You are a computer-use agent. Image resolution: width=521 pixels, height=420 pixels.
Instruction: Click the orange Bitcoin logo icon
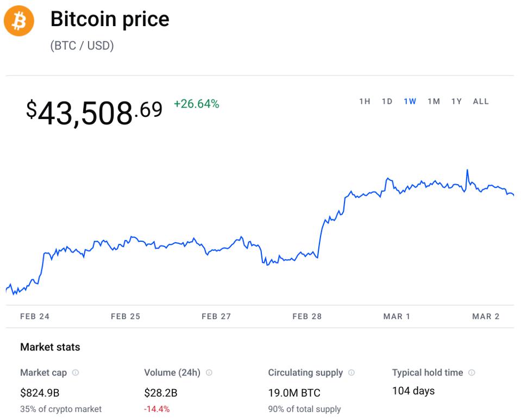(19, 21)
